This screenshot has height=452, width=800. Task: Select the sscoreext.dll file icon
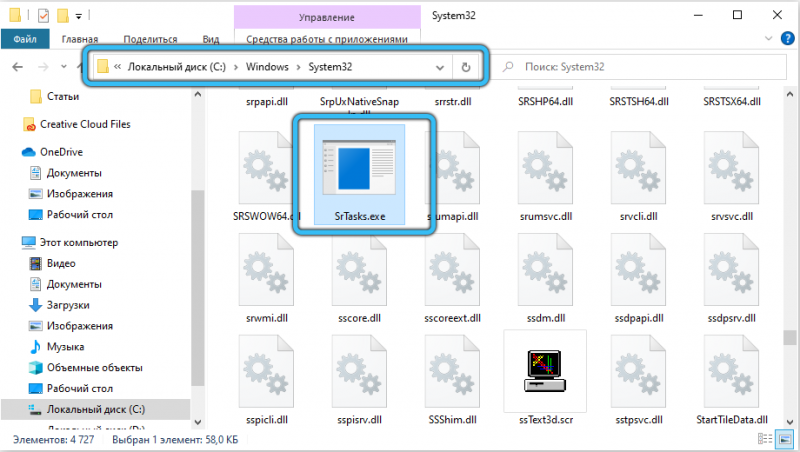click(452, 270)
